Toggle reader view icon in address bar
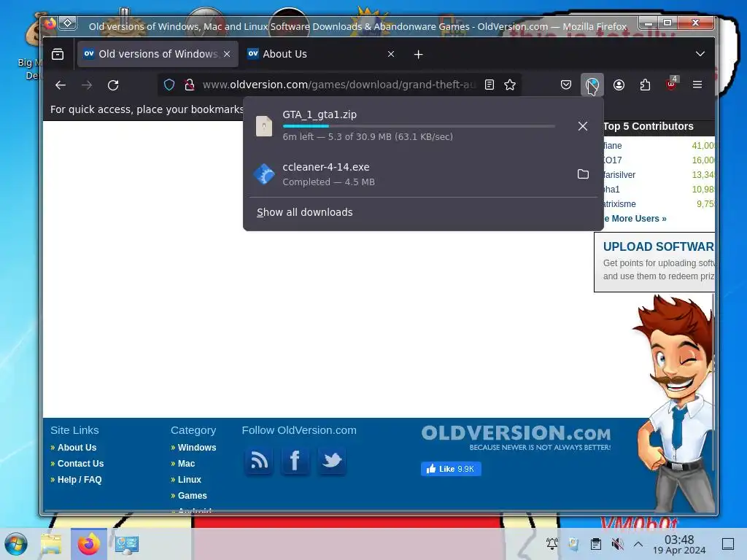Screen dimensions: 747x560 point(489,85)
